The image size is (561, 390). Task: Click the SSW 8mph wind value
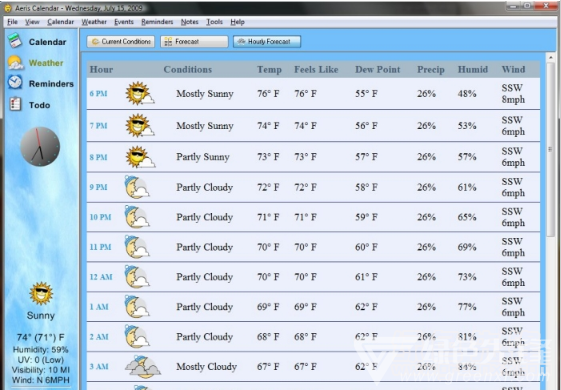point(513,93)
